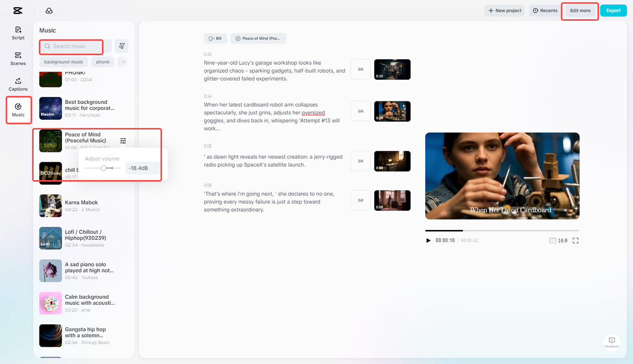
Task: Open the Script panel
Action: [x=18, y=33]
